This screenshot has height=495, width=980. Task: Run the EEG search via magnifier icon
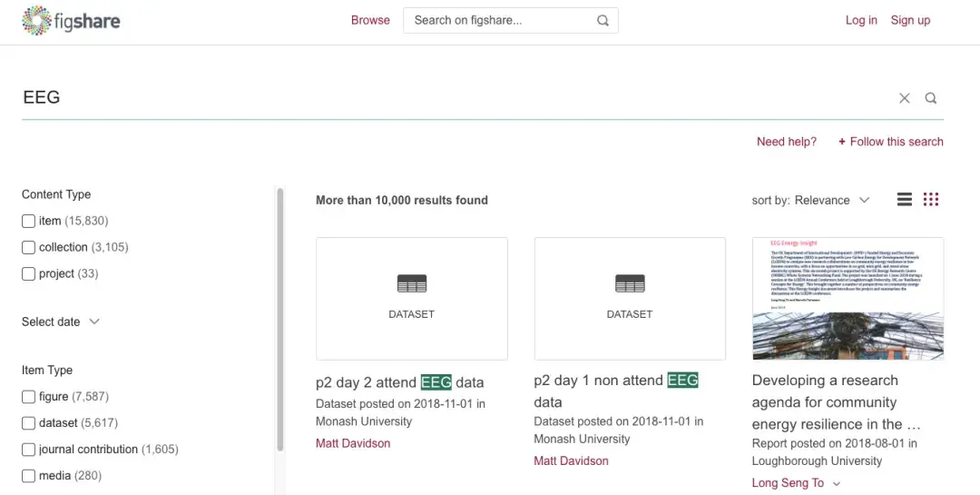pyautogui.click(x=931, y=98)
